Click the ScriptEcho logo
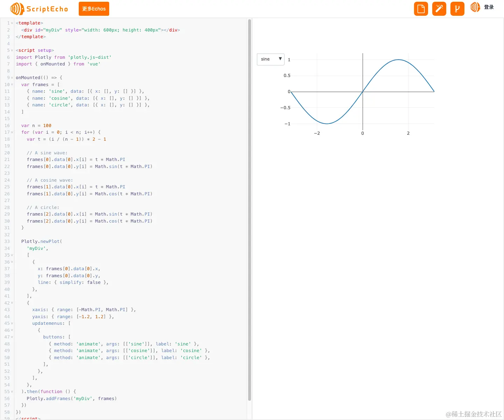The height and width of the screenshot is (420, 504). (x=39, y=9)
